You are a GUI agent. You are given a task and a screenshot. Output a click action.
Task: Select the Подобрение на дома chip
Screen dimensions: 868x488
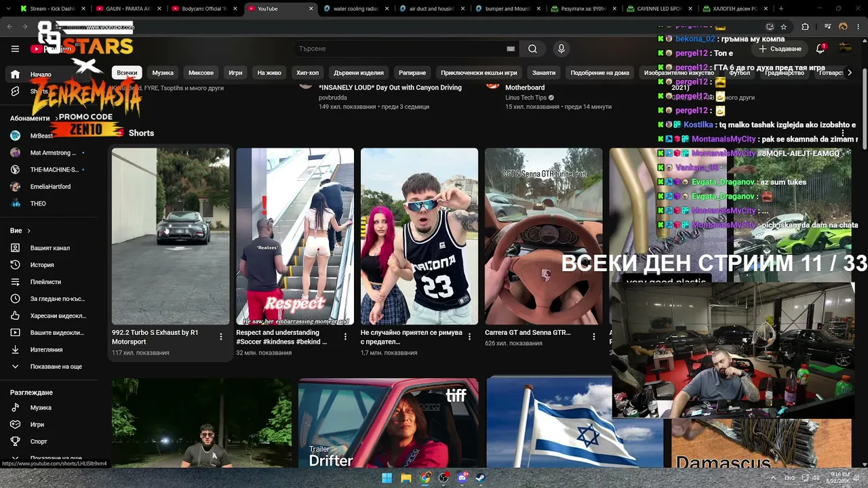(599, 73)
